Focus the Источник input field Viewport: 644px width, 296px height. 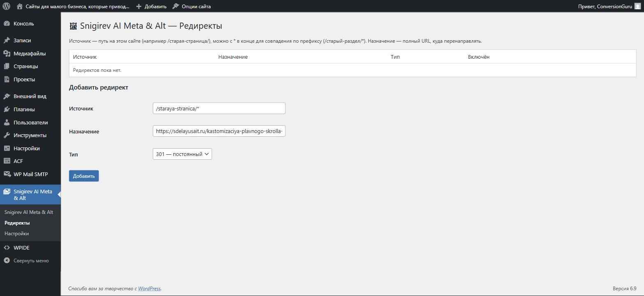[219, 108]
